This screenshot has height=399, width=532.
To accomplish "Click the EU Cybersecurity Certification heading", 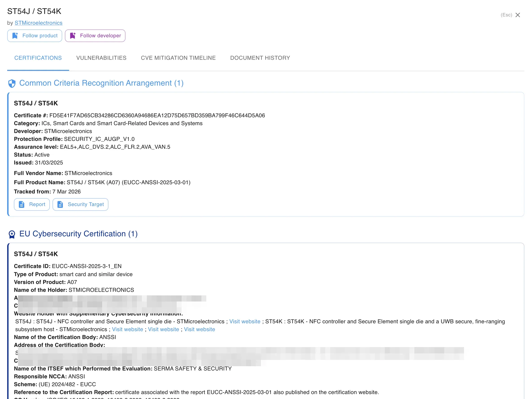I will pyautogui.click(x=78, y=234).
